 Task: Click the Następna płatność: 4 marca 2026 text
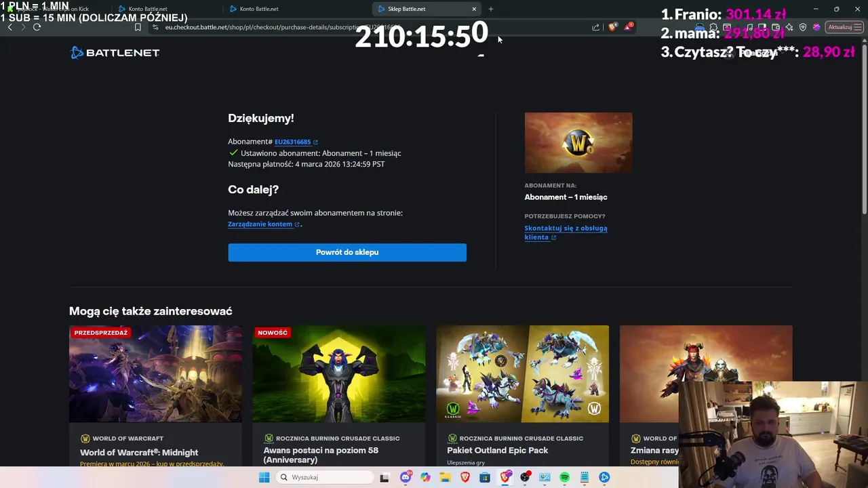[307, 164]
